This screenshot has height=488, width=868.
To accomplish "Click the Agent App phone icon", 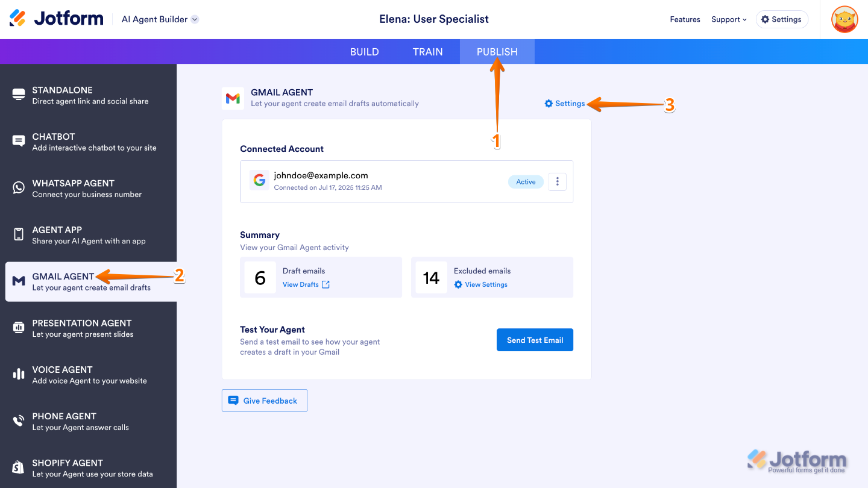I will pyautogui.click(x=19, y=234).
